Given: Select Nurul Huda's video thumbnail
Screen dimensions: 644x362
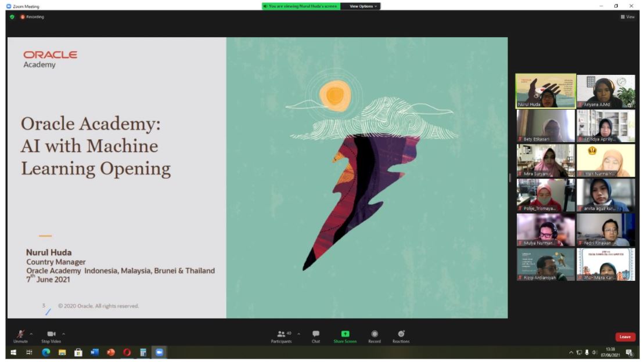Looking at the screenshot, I should click(545, 91).
